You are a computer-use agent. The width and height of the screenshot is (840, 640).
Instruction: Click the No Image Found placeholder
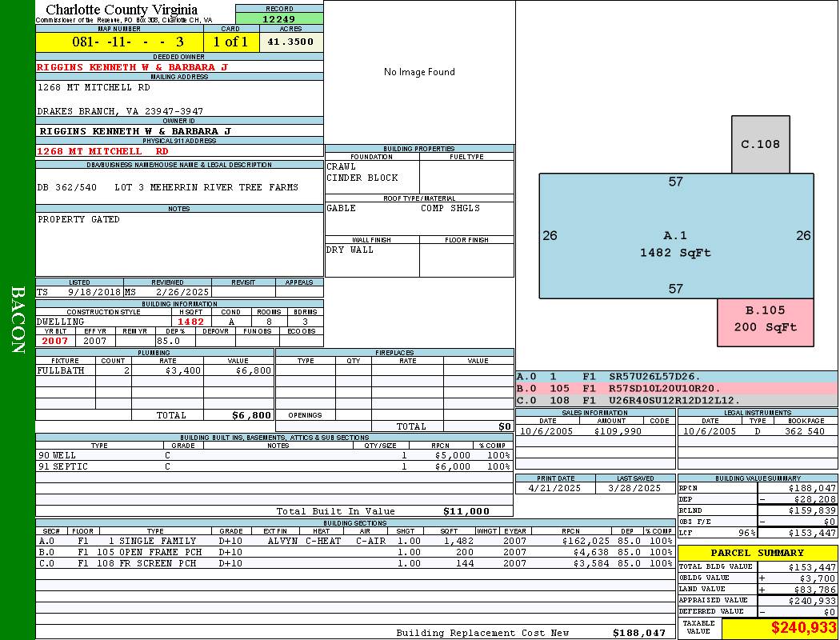[419, 72]
